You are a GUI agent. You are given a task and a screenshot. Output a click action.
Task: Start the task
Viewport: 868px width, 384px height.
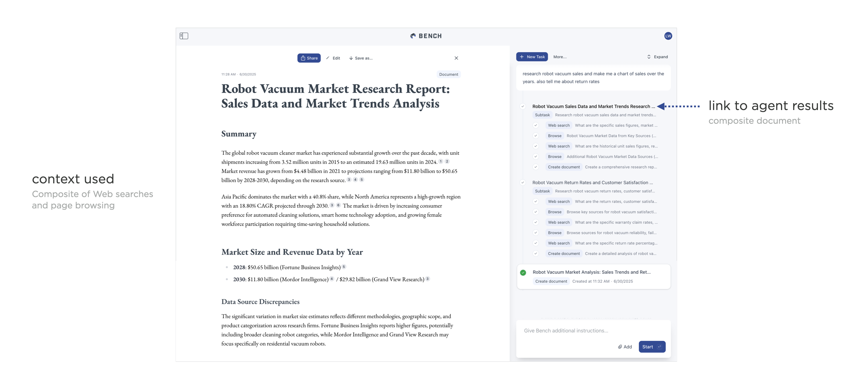(652, 347)
